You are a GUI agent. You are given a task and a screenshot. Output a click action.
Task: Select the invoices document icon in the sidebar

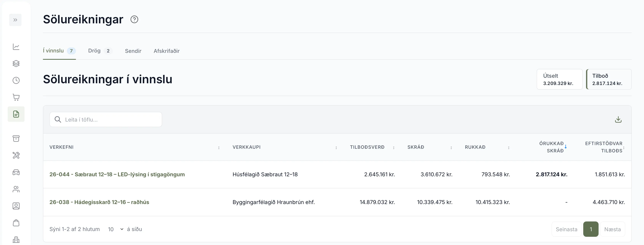point(16,114)
